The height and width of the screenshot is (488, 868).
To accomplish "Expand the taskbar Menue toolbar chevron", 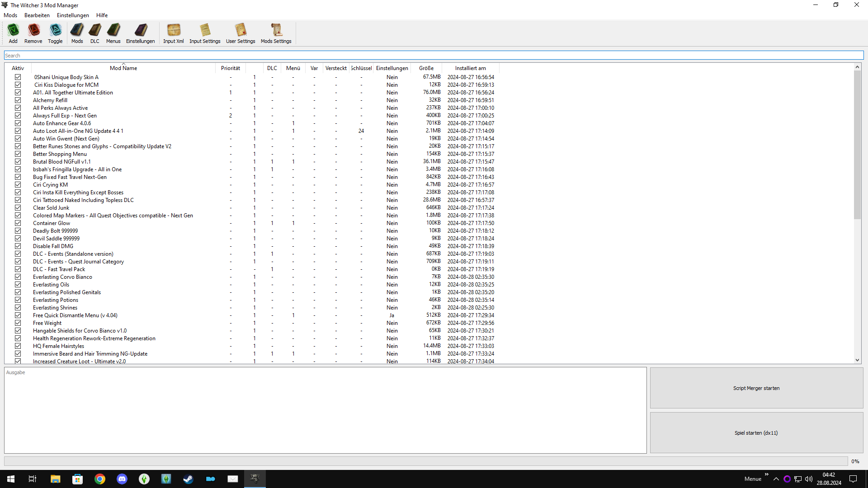I will 766,474.
